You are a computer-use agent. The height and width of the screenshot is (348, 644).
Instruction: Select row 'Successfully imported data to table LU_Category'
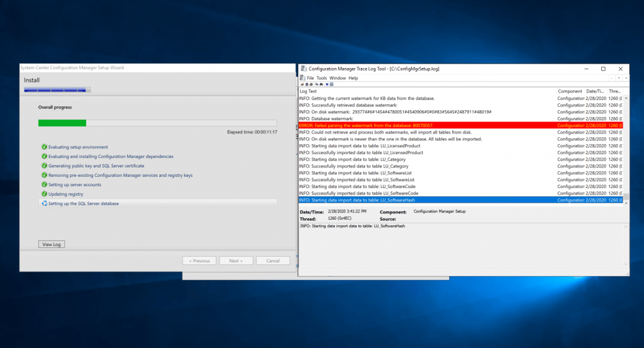[x=461, y=166]
